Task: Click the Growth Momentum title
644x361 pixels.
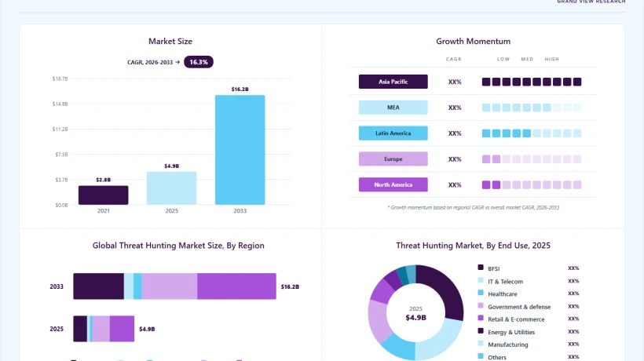Action: point(473,42)
